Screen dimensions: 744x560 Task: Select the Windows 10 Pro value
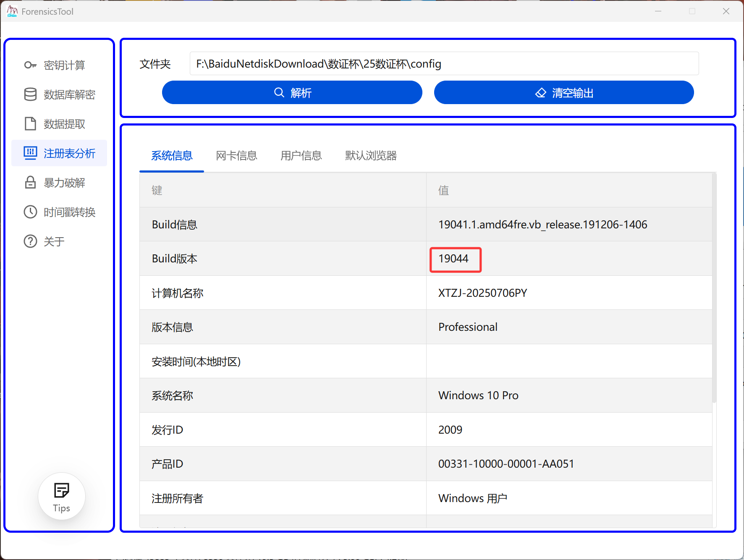[x=478, y=395]
